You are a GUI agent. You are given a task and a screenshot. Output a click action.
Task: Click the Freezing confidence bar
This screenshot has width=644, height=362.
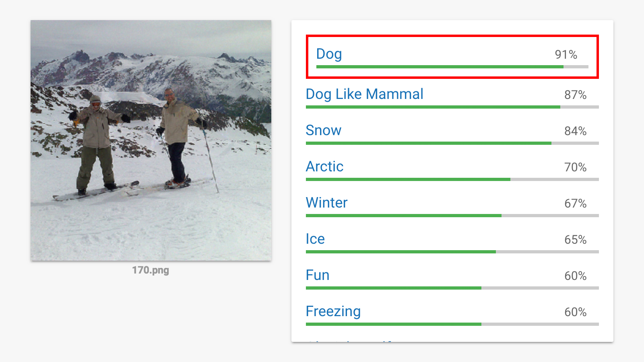[452, 324]
